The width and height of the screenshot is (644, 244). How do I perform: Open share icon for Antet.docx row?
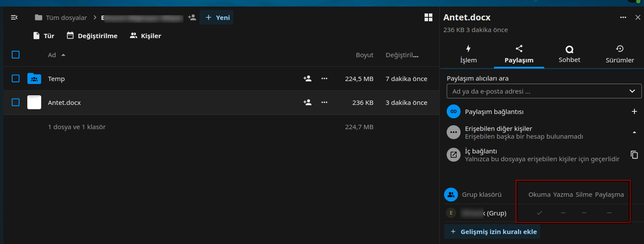pyautogui.click(x=307, y=102)
